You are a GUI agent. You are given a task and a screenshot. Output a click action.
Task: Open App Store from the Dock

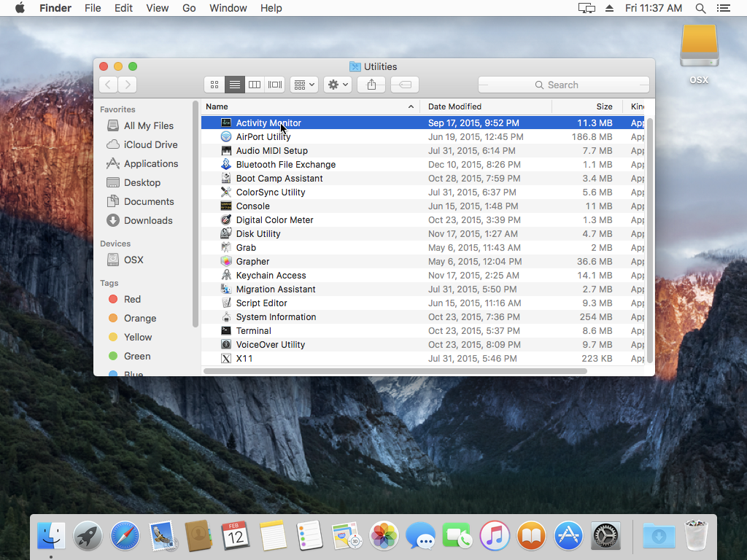[568, 535]
